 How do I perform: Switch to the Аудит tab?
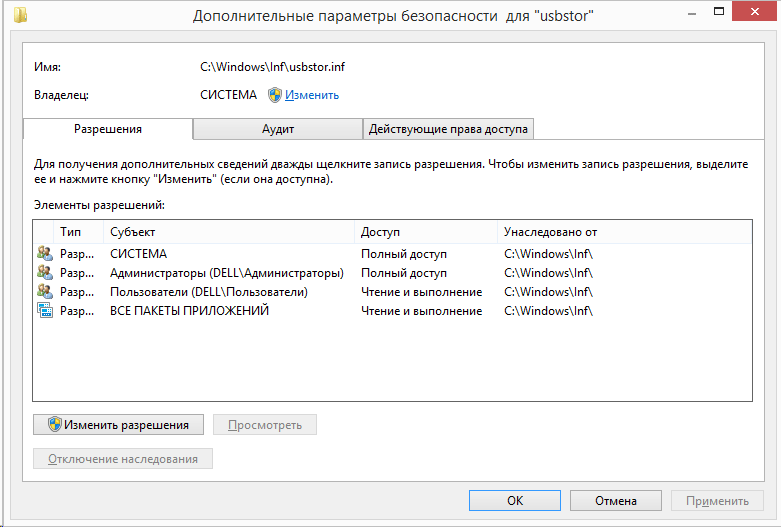(277, 129)
